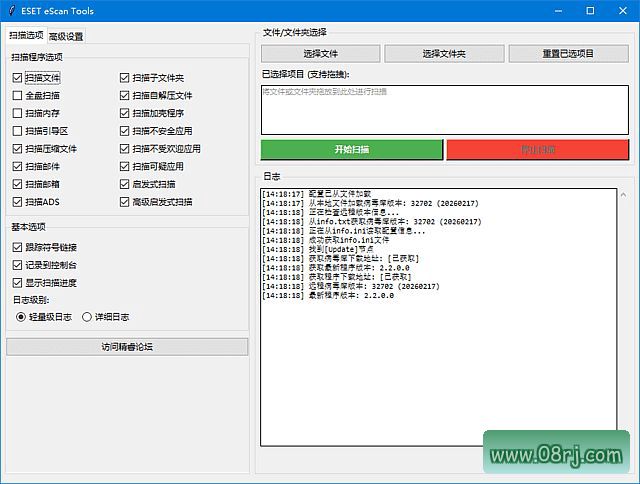Switch to the 高级设置 tab
This screenshot has width=640, height=484.
[x=66, y=36]
